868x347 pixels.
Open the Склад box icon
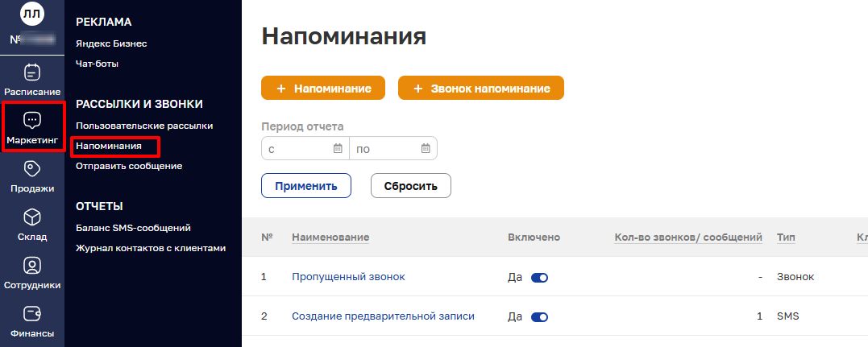32,217
